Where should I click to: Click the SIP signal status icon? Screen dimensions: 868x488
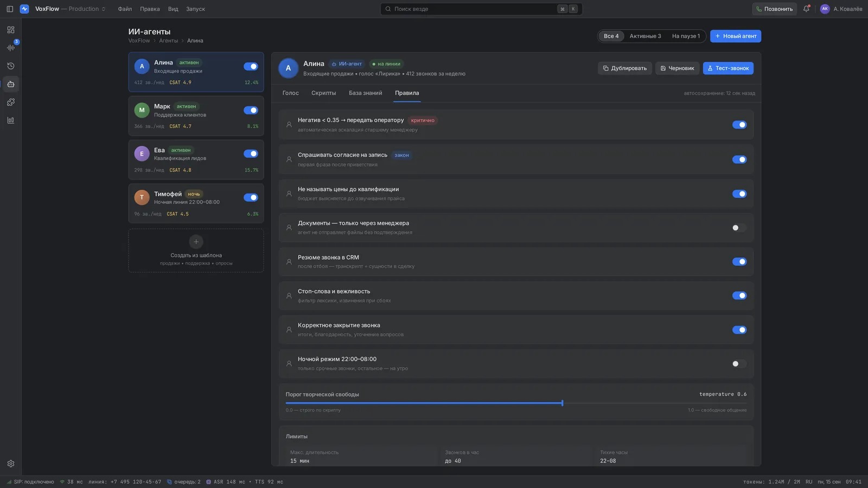[9, 481]
